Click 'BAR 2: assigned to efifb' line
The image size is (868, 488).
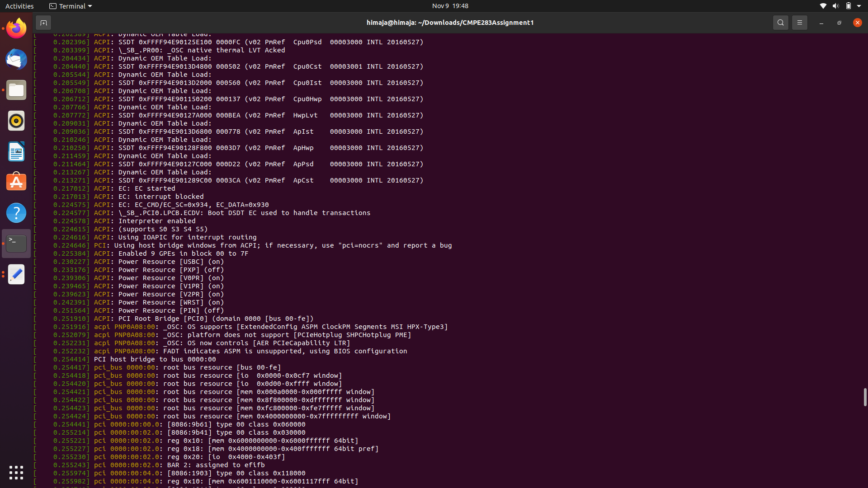pos(216,465)
